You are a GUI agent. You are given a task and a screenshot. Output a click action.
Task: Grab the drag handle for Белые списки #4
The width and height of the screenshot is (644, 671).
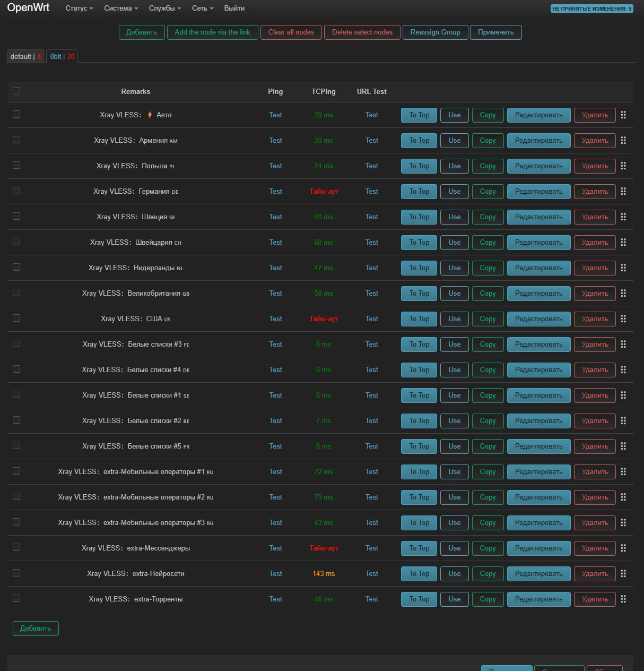click(623, 369)
